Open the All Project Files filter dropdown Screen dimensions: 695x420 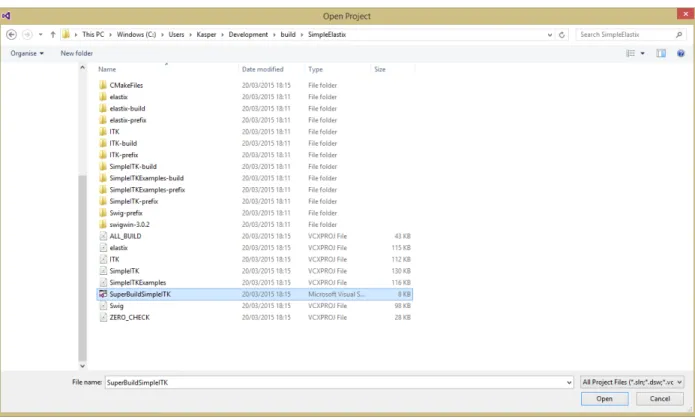[x=632, y=382]
